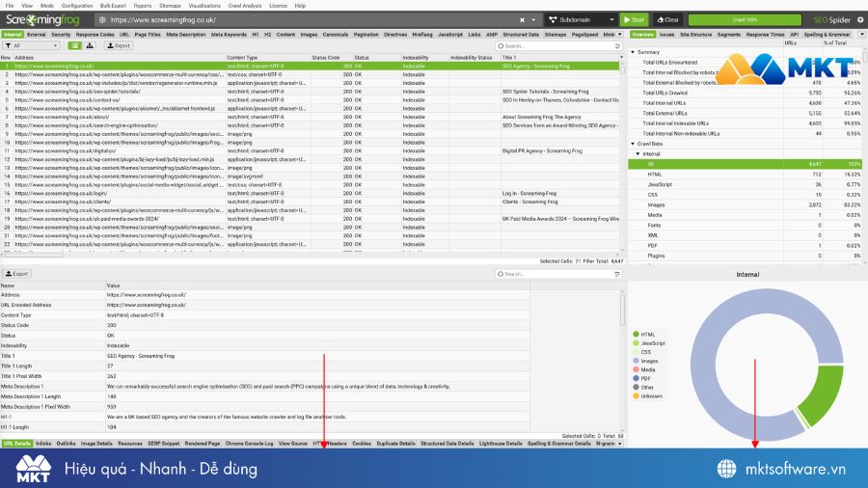Open URL history dropdown arrow

coord(533,20)
